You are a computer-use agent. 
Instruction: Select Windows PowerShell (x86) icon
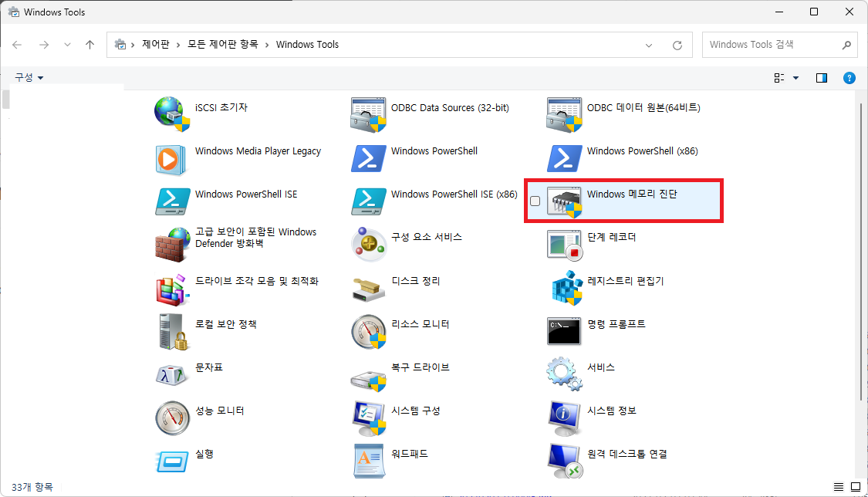coord(564,159)
